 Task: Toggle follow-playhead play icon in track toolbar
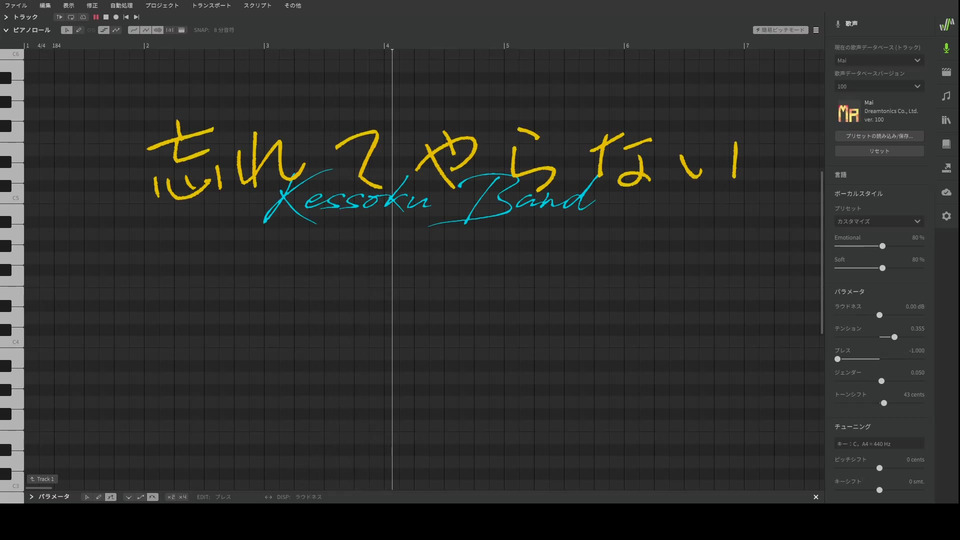(x=59, y=17)
